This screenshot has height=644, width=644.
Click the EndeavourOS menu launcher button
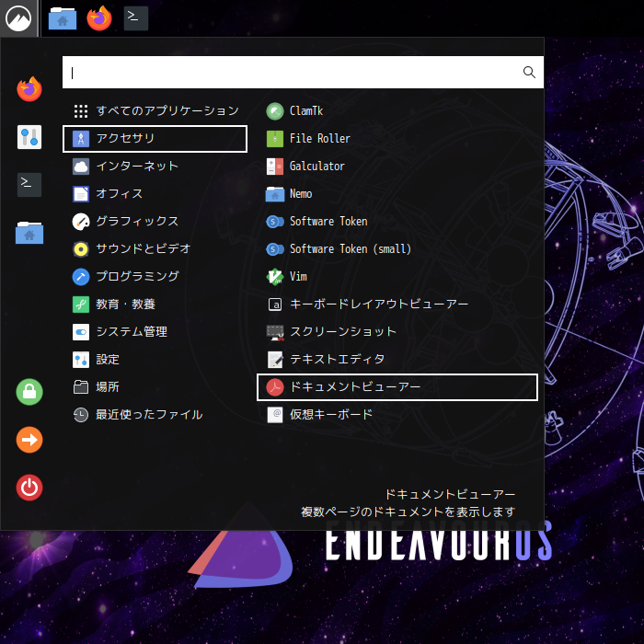(x=18, y=18)
